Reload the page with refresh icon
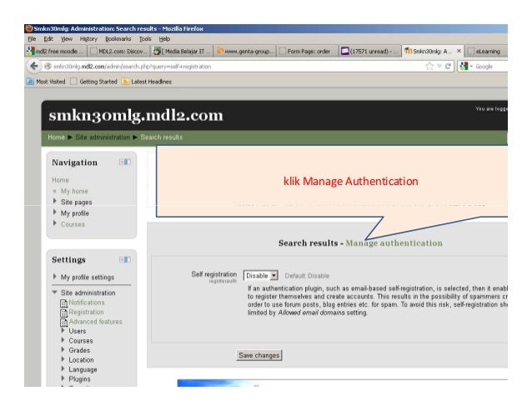The height and width of the screenshot is (411, 532). [x=448, y=66]
